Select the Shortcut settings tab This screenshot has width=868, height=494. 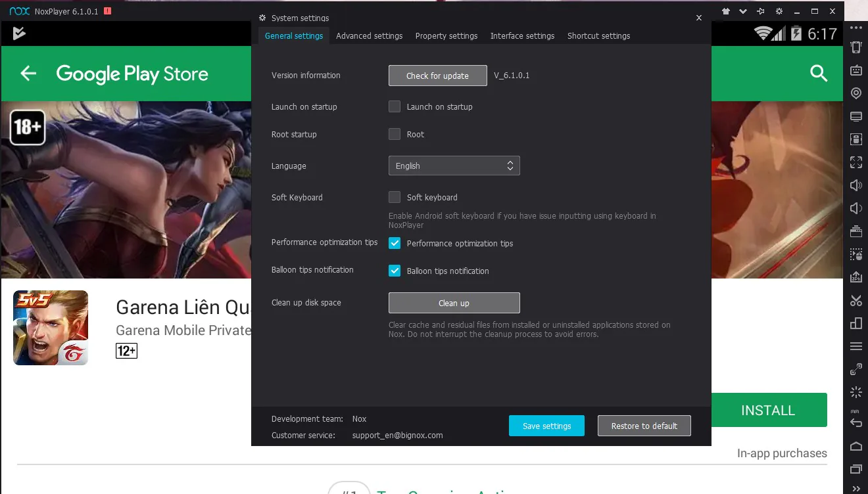click(599, 36)
